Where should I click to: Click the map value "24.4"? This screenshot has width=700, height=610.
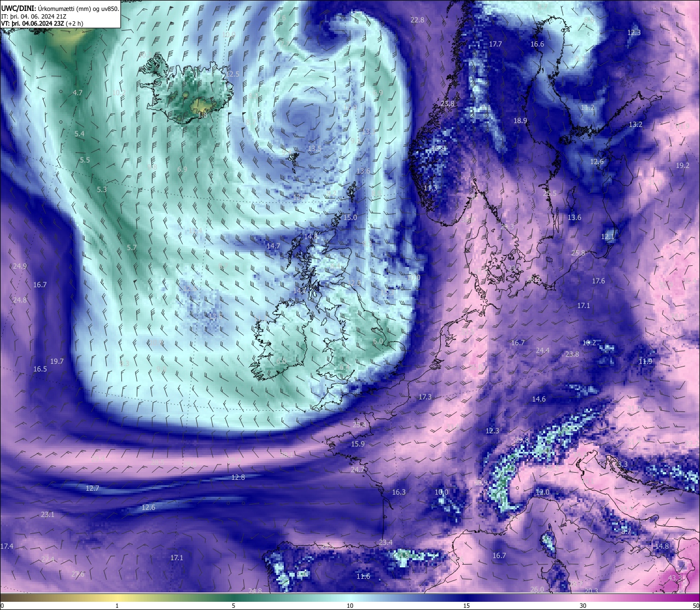point(542,350)
